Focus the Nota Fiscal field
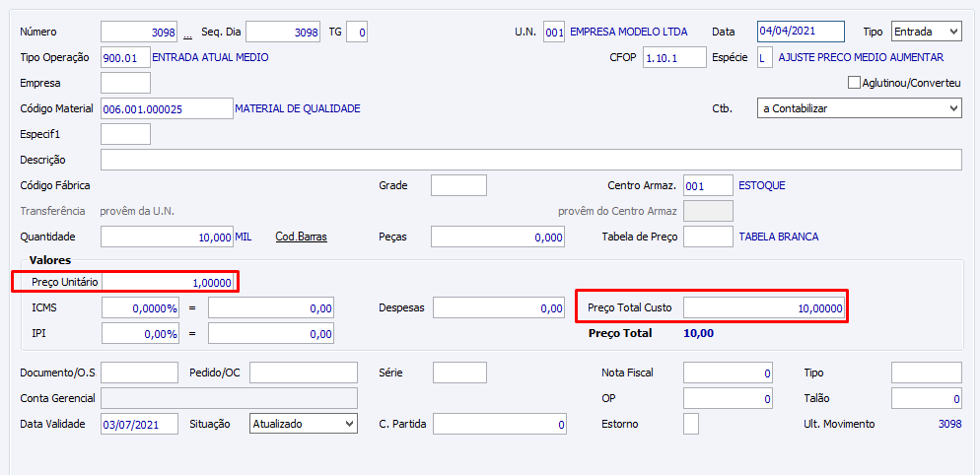Image resolution: width=980 pixels, height=475 pixels. 728,373
